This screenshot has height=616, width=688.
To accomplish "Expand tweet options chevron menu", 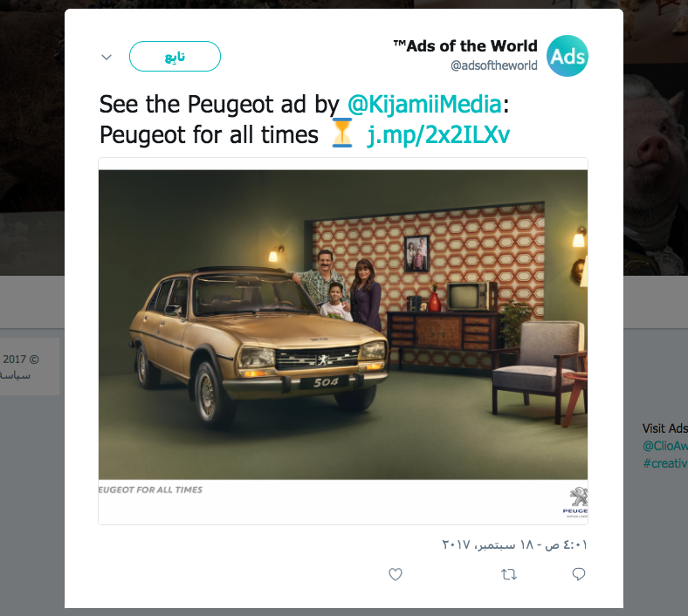I will pyautogui.click(x=107, y=57).
